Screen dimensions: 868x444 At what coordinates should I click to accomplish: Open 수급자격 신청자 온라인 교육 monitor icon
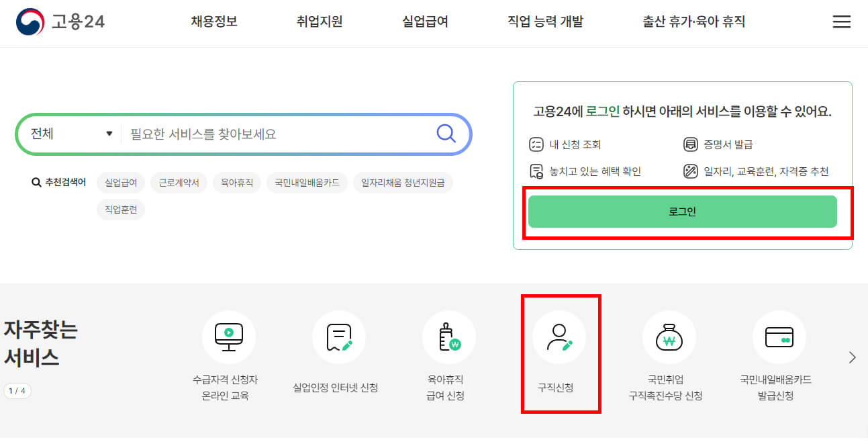[230, 337]
